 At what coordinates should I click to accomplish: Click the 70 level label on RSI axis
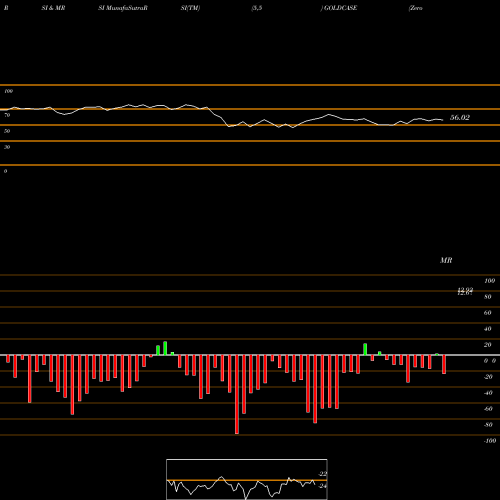7,115
